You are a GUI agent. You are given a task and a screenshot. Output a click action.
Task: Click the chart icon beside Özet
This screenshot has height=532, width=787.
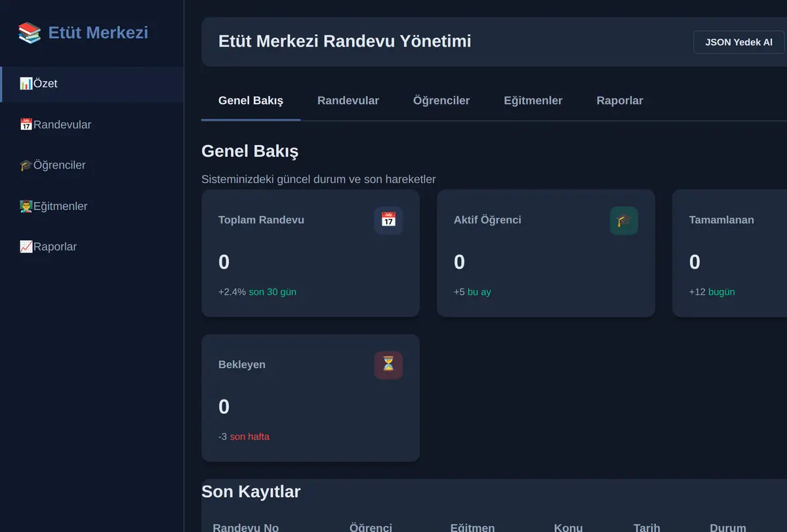[x=26, y=84]
